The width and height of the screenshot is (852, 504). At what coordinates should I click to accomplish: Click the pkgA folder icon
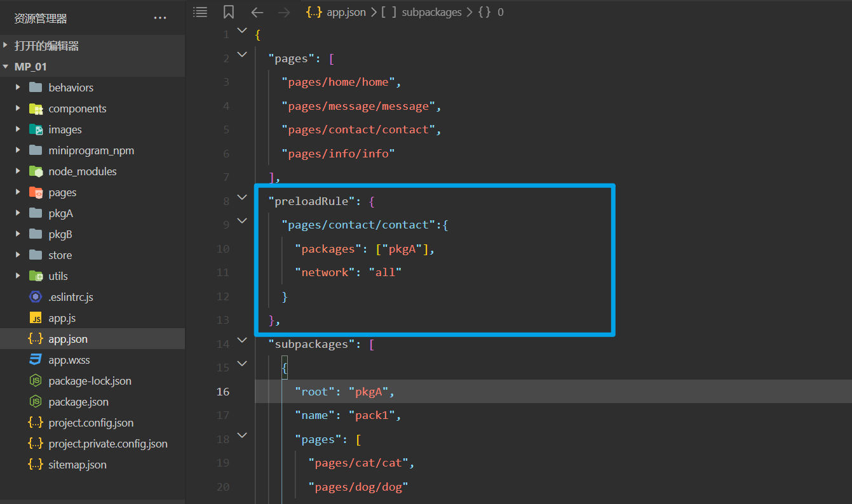36,213
